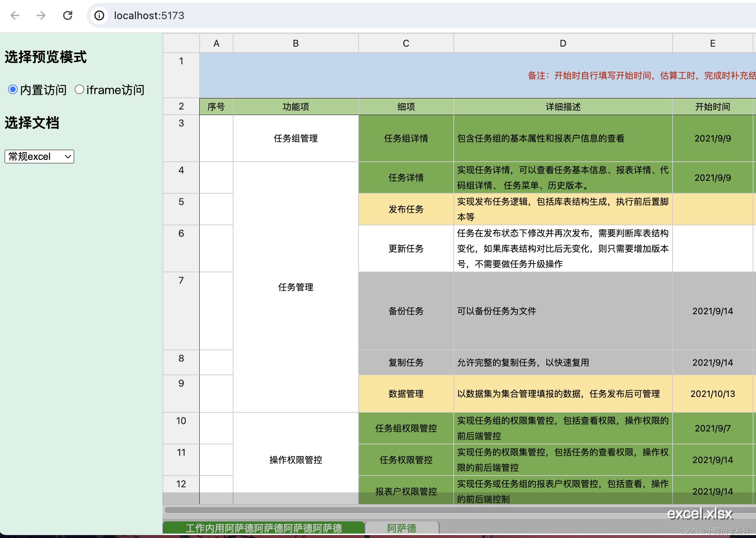View site information icon in address bar
The height and width of the screenshot is (538, 756).
[99, 15]
